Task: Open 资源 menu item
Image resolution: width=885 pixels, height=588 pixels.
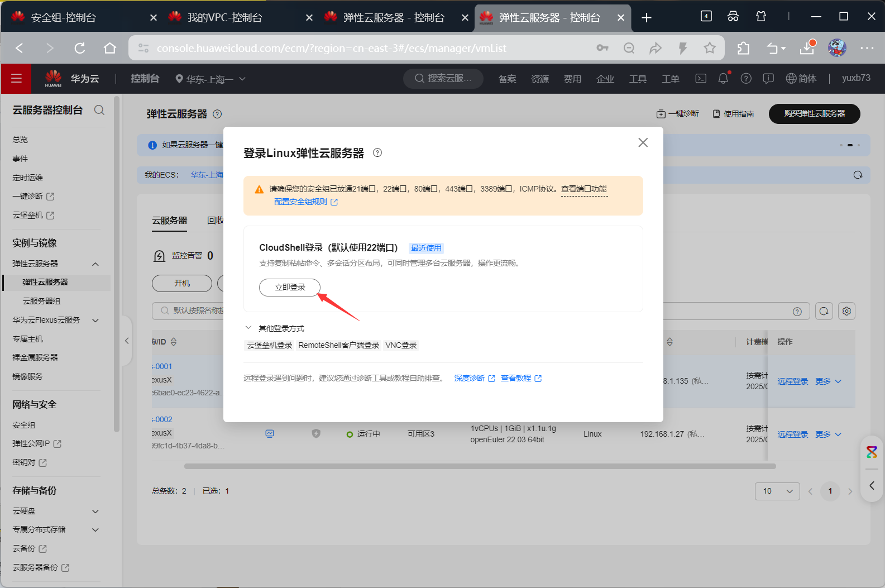Action: click(539, 79)
